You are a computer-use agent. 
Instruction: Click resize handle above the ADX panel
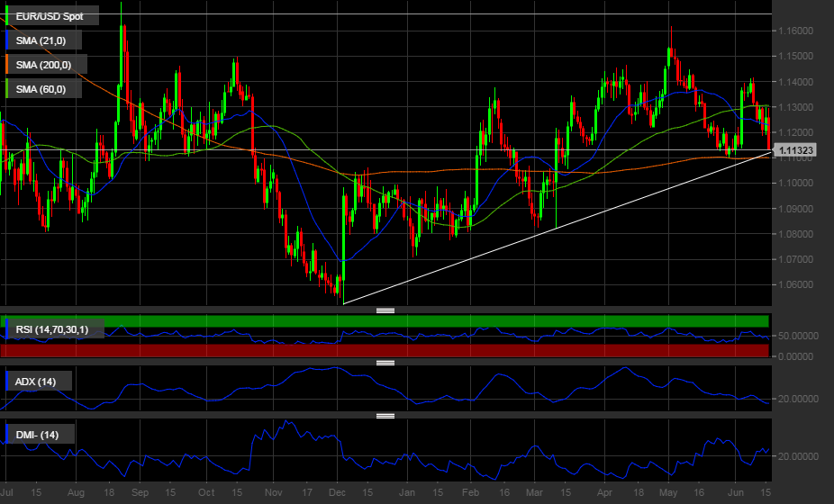(385, 363)
